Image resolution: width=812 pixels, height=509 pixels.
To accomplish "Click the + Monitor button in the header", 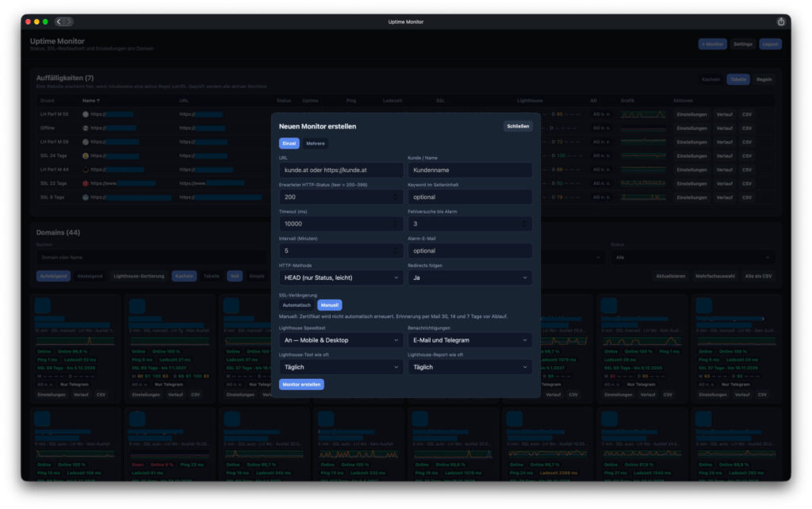I will coord(713,44).
